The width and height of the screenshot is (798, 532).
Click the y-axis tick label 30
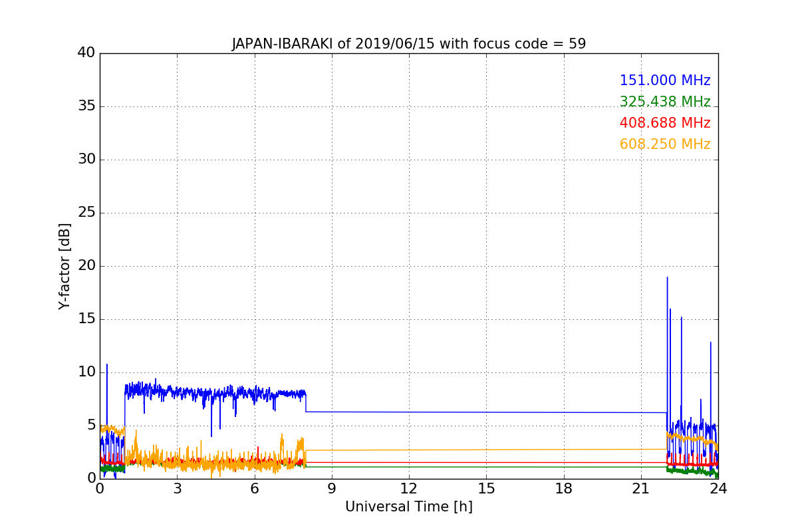tap(86, 160)
